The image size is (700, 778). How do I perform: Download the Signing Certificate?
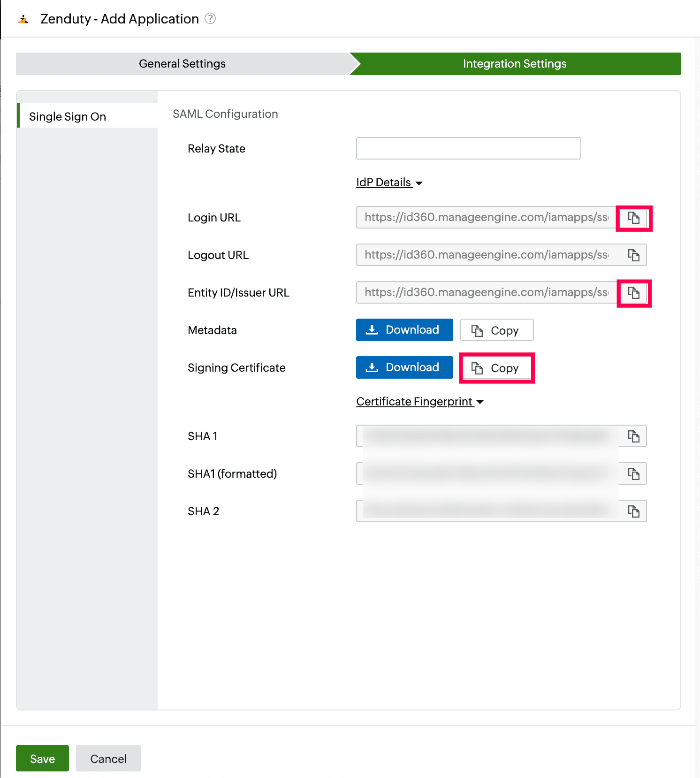(x=404, y=367)
